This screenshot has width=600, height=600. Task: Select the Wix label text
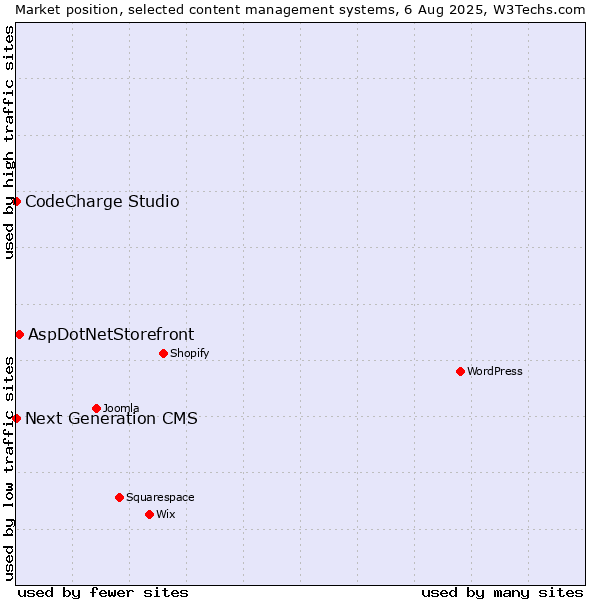pos(166,514)
